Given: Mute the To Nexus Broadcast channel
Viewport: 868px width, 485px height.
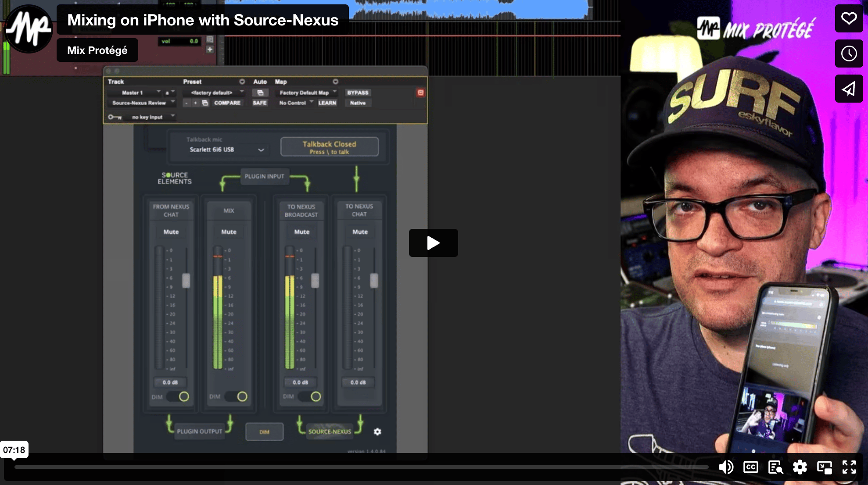Looking at the screenshot, I should [x=301, y=232].
